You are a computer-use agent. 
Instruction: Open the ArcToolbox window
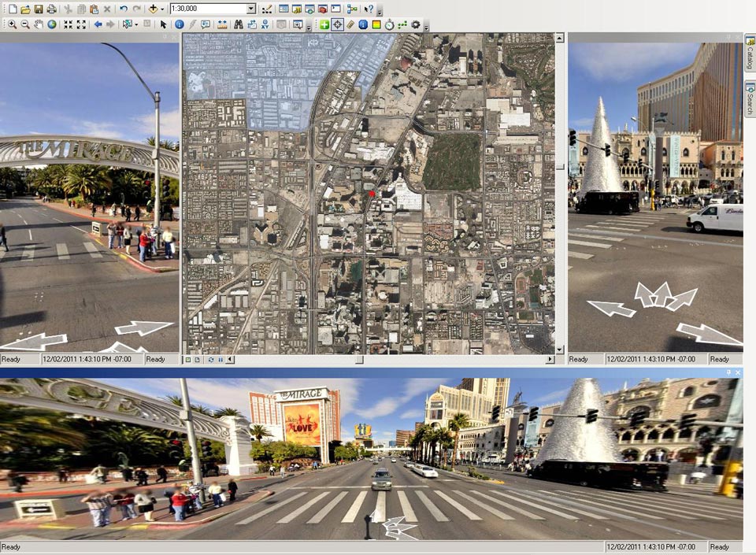pyautogui.click(x=323, y=9)
